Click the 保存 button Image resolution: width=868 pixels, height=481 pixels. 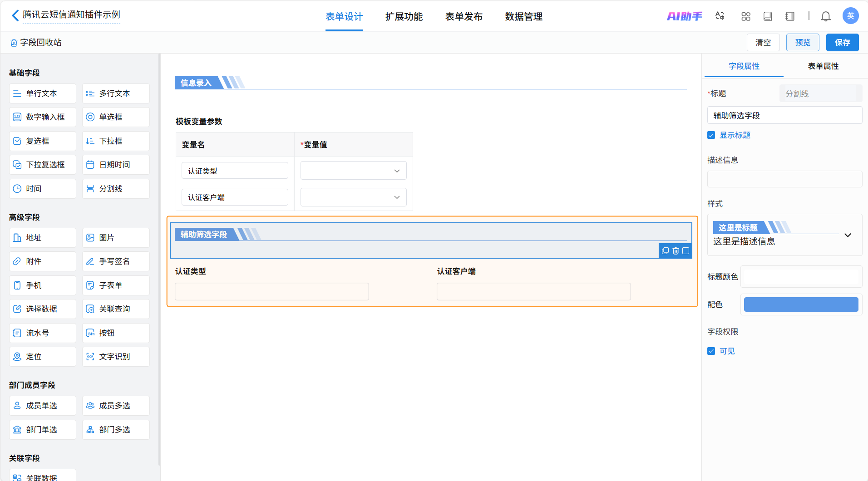pyautogui.click(x=842, y=42)
